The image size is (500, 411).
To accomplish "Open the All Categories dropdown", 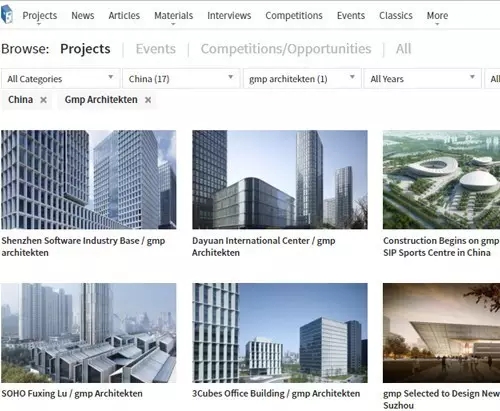I will pyautogui.click(x=60, y=79).
